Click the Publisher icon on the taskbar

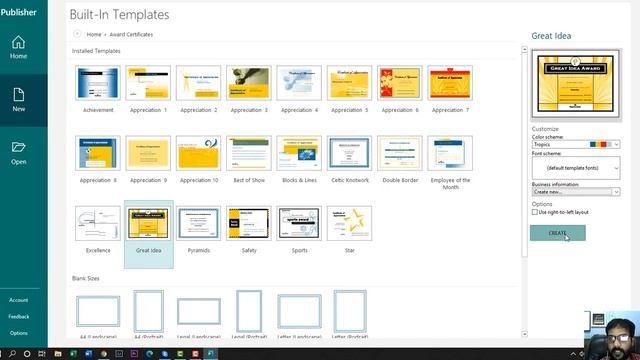click(x=211, y=353)
